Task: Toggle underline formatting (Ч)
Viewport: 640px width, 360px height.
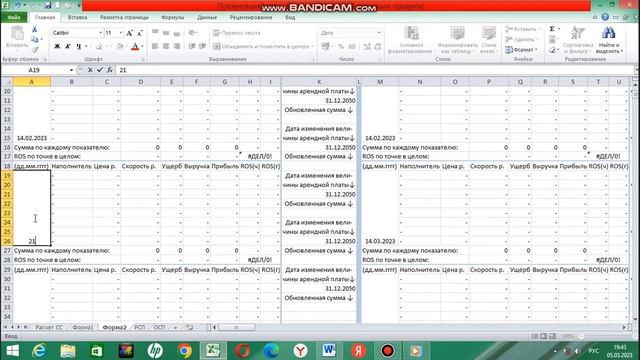Action: [78, 47]
